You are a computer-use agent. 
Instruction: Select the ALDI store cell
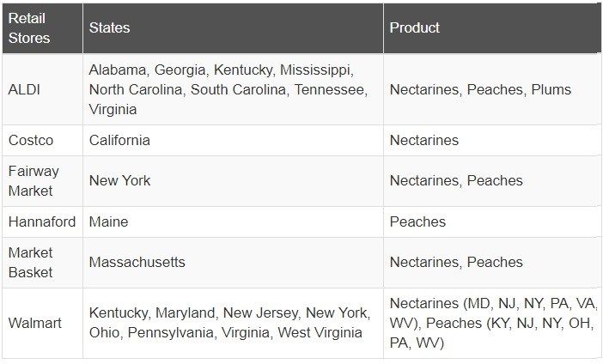tap(26, 89)
